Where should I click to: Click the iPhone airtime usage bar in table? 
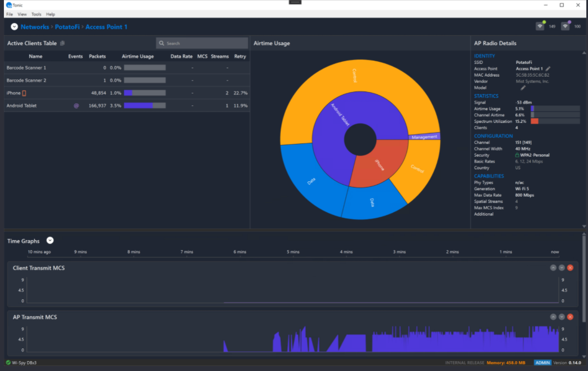click(x=145, y=93)
